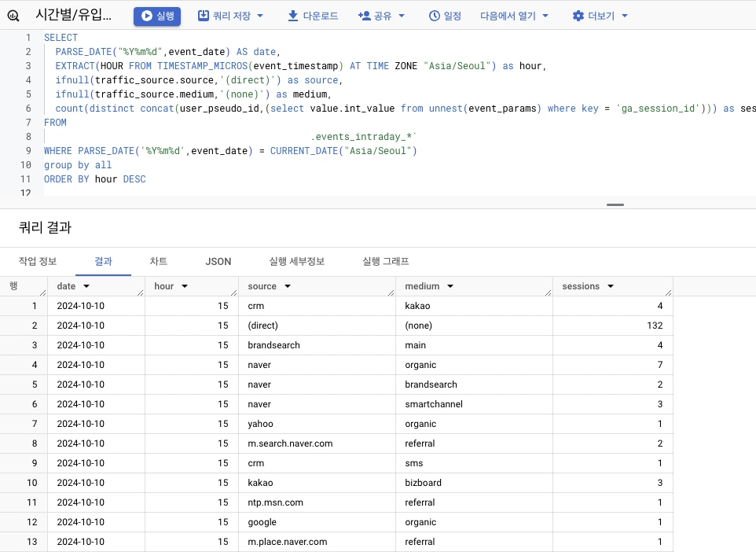The height and width of the screenshot is (552, 756).
Task: Run the query with 실행 button
Action: click(x=157, y=16)
